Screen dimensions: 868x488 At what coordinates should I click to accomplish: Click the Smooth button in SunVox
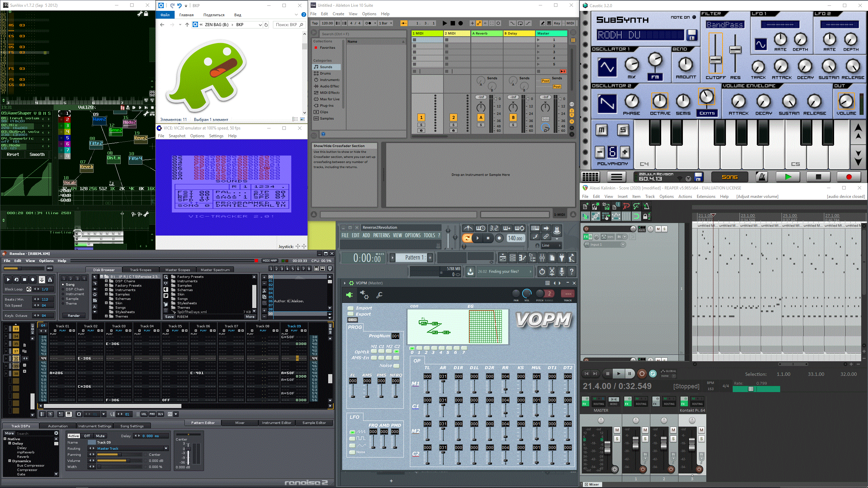point(37,155)
